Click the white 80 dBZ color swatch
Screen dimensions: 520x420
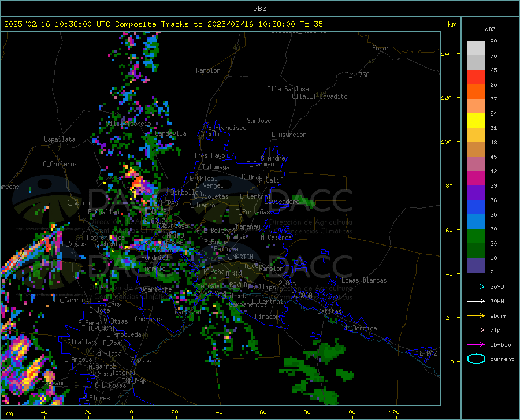(476, 49)
